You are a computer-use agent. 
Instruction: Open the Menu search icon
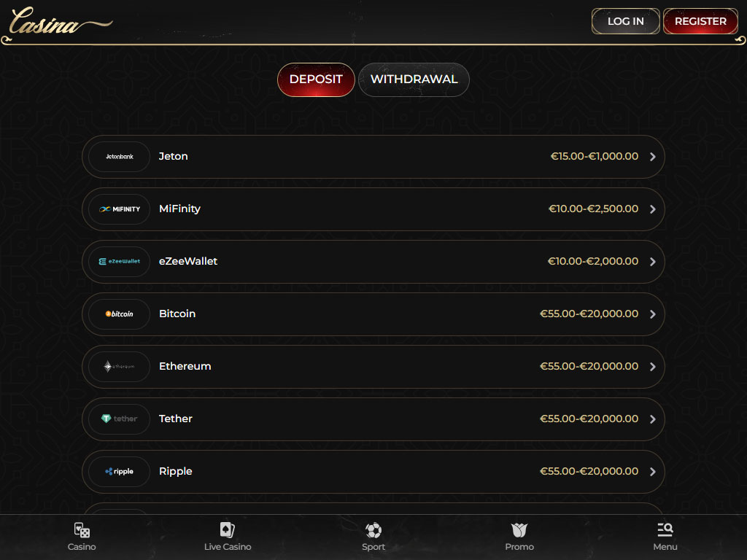click(665, 530)
